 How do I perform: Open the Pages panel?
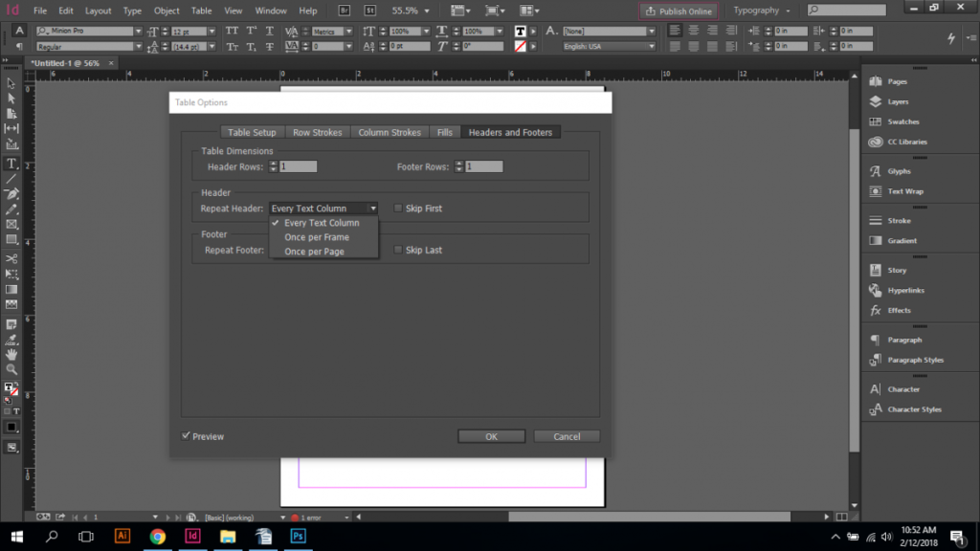coord(896,81)
